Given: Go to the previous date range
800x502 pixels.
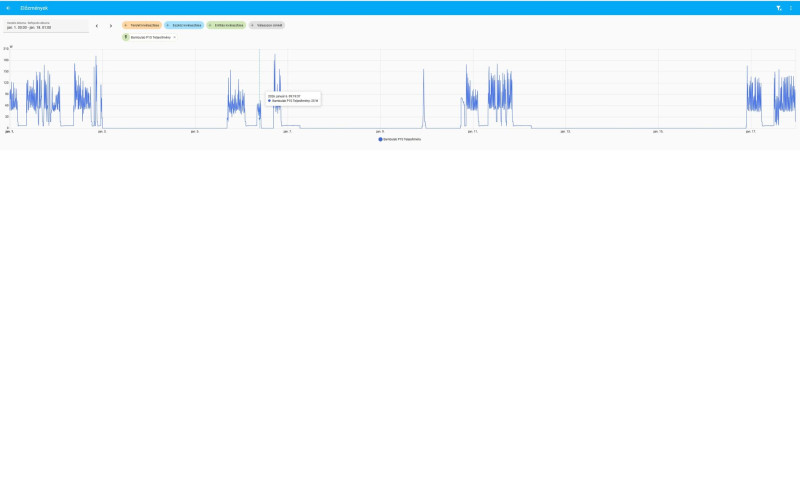Looking at the screenshot, I should (x=97, y=26).
